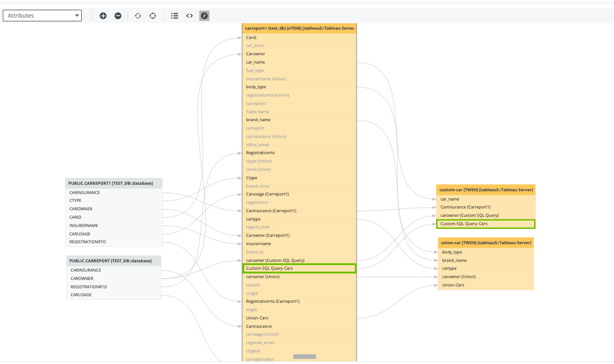Image resolution: width=614 pixels, height=364 pixels.
Task: Click CARID in PUBLIC.CARREPORT1 table
Action: (114, 217)
